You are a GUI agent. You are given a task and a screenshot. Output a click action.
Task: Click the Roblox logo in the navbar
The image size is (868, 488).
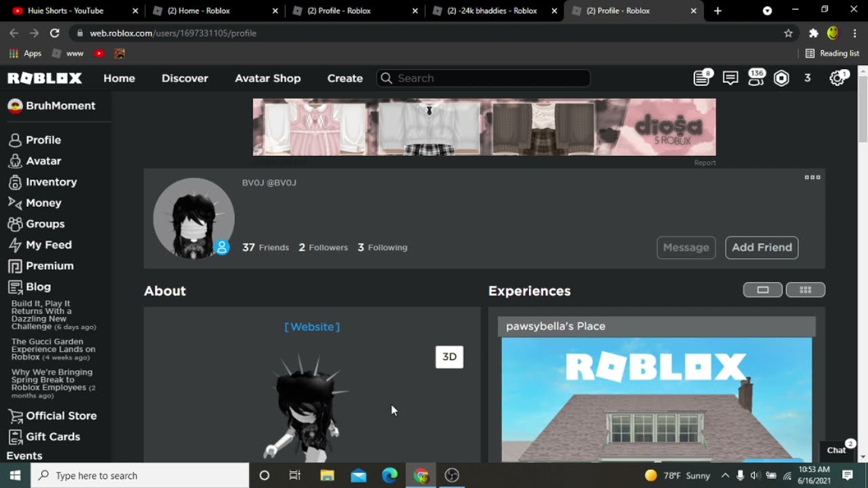pyautogui.click(x=45, y=78)
